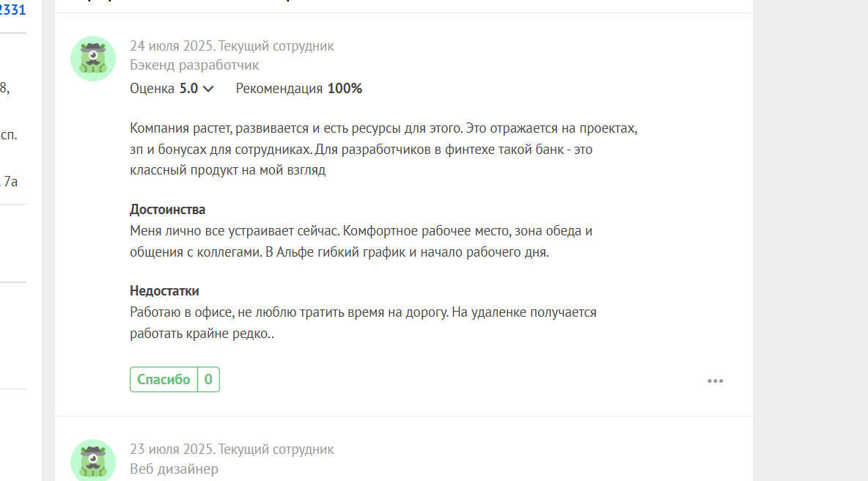
Task: Click the Спасибо button
Action: click(x=164, y=380)
